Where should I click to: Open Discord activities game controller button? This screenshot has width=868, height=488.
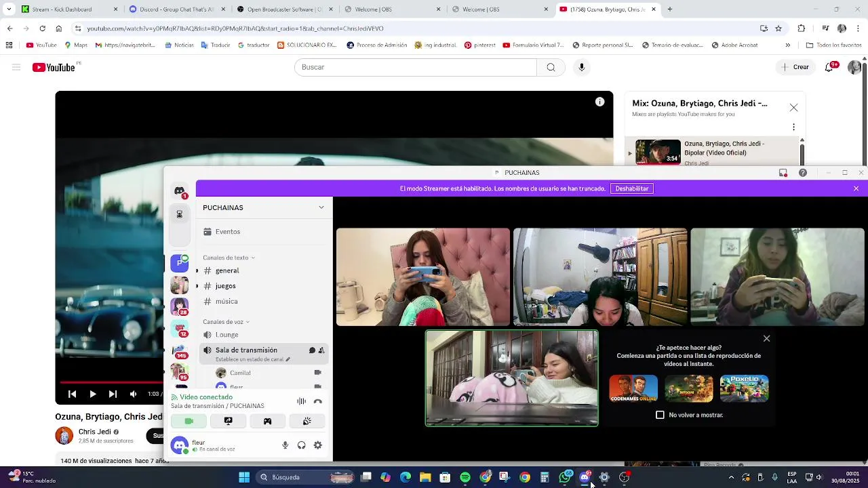tap(268, 421)
